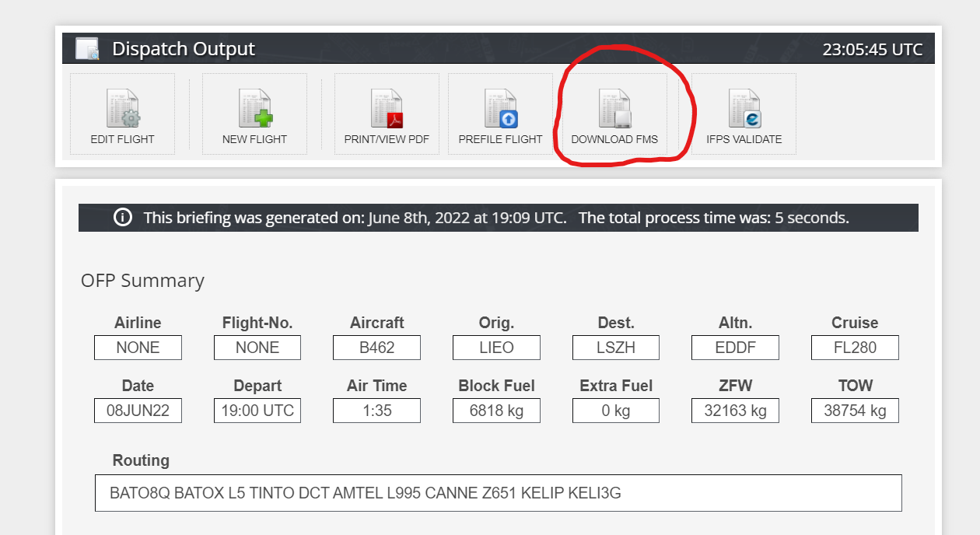Click the Block Fuel value field
Viewport: 980px width, 535px height.
tap(496, 411)
